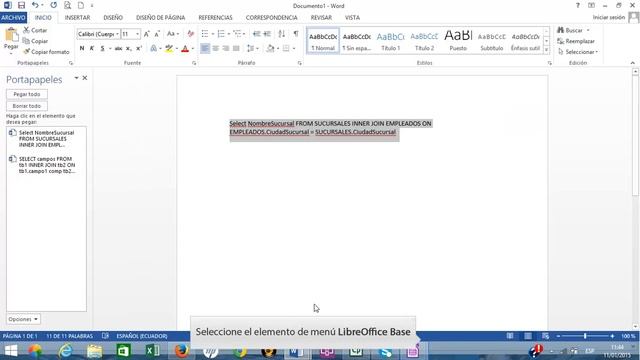Viewport: 640px width, 360px height.
Task: Toggle superscript formatting
Action: coord(139,49)
